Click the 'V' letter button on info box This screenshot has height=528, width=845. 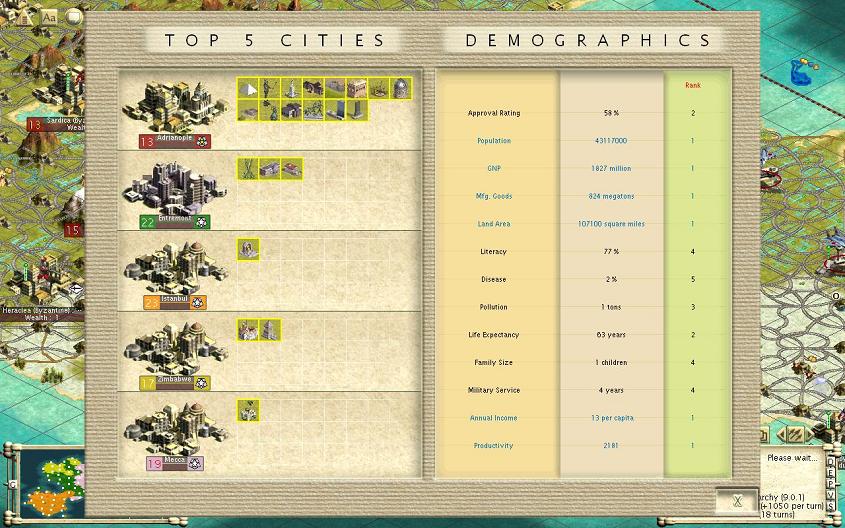[830, 495]
